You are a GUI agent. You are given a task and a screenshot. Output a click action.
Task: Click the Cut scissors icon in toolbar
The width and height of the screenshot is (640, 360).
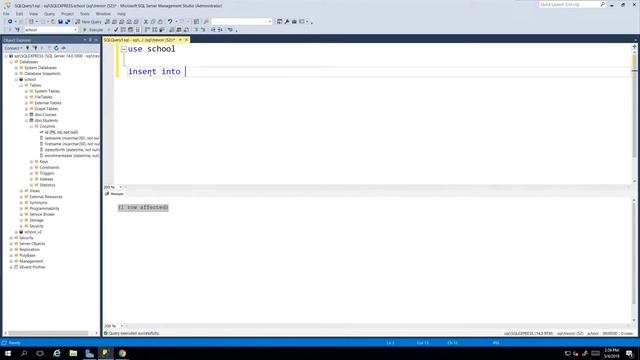tap(146, 22)
